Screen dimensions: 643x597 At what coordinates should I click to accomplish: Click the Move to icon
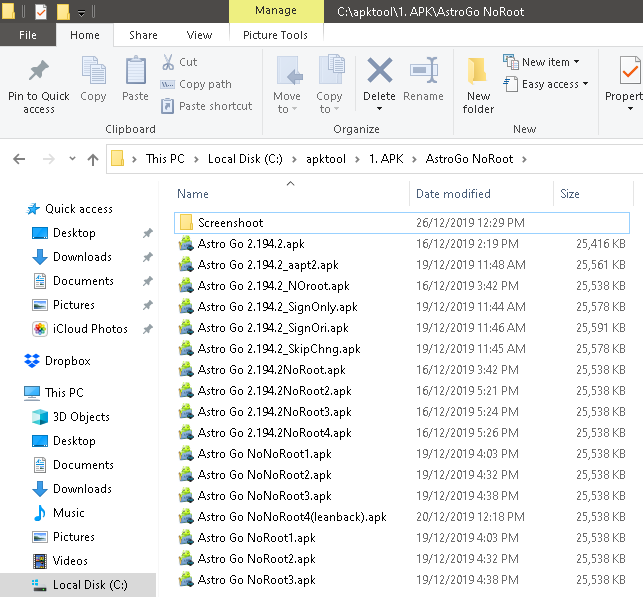(289, 71)
